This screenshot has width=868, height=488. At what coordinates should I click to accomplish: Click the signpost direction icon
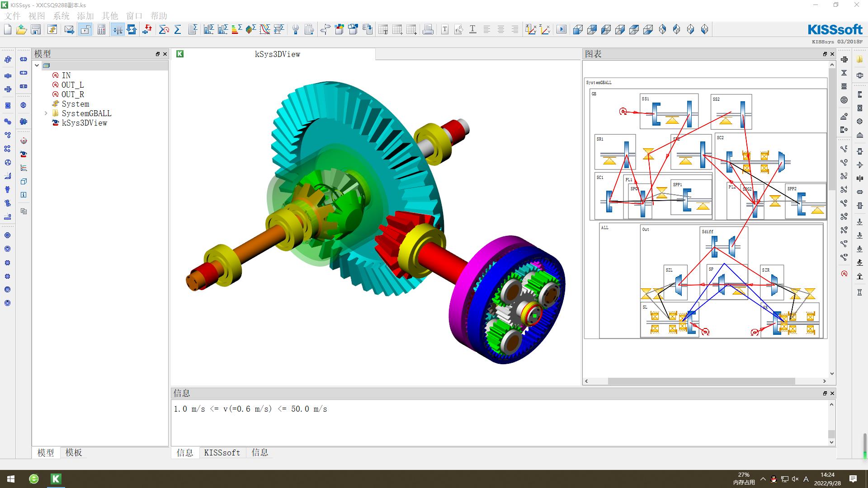click(325, 30)
